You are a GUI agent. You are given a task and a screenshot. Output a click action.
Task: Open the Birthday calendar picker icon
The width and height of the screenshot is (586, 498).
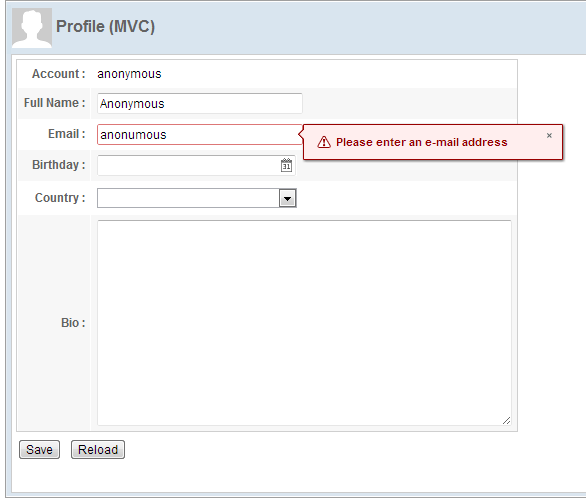pyautogui.click(x=286, y=165)
